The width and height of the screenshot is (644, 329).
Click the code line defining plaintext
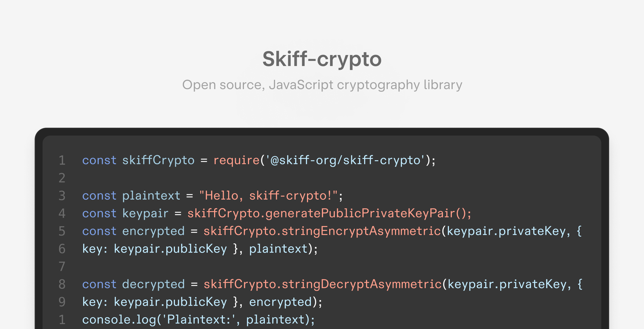point(213,196)
